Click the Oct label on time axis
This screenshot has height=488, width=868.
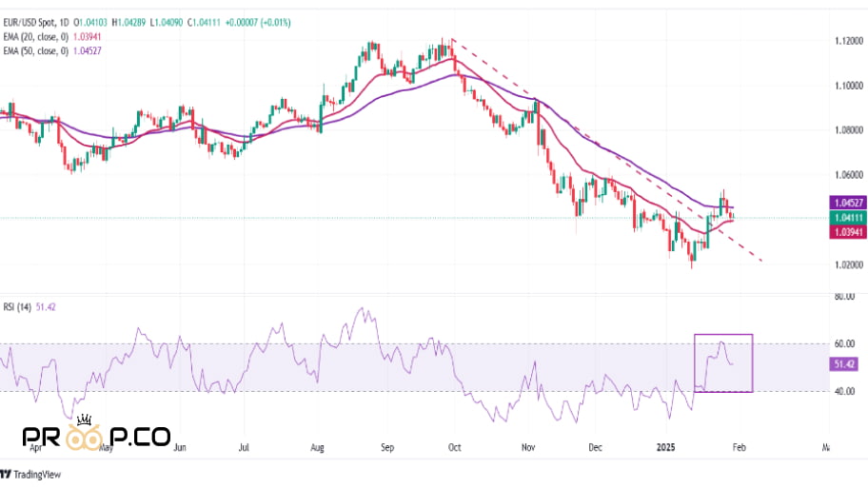click(x=455, y=448)
